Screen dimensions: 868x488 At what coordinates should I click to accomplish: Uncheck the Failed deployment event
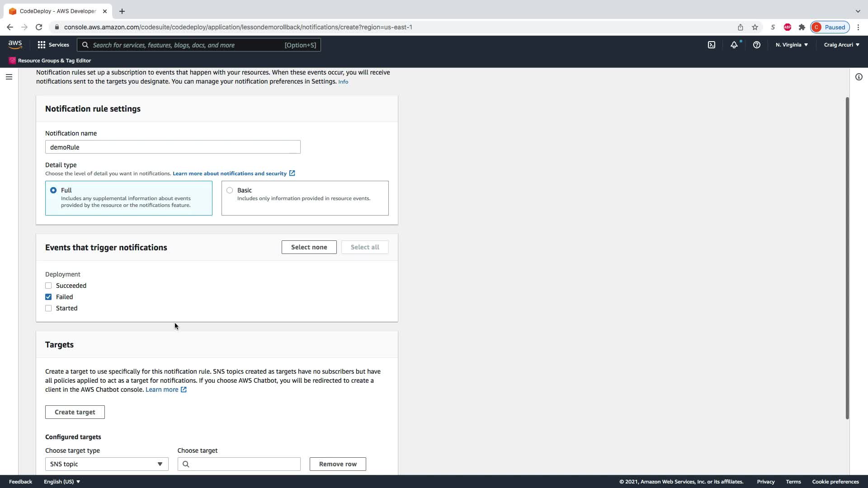tap(48, 297)
